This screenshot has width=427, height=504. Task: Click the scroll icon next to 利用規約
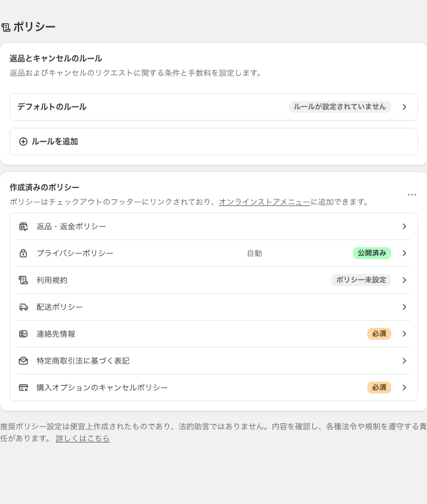[x=23, y=280]
